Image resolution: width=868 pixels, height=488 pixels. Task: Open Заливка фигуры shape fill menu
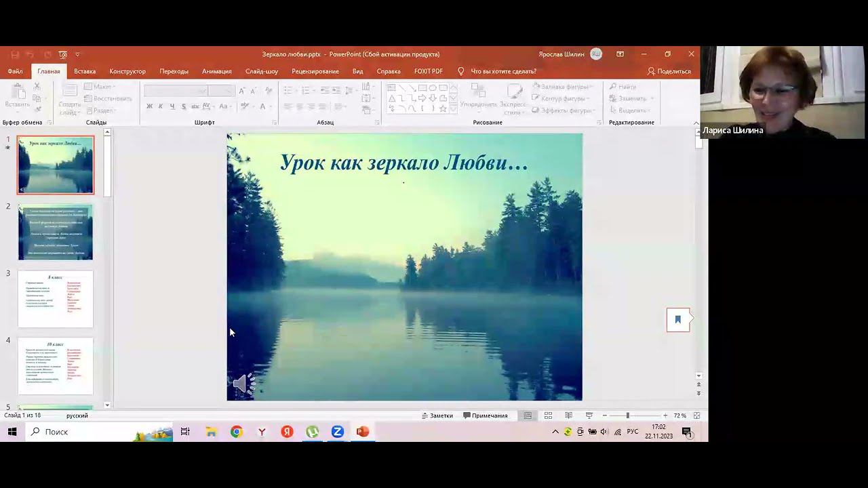pos(561,87)
